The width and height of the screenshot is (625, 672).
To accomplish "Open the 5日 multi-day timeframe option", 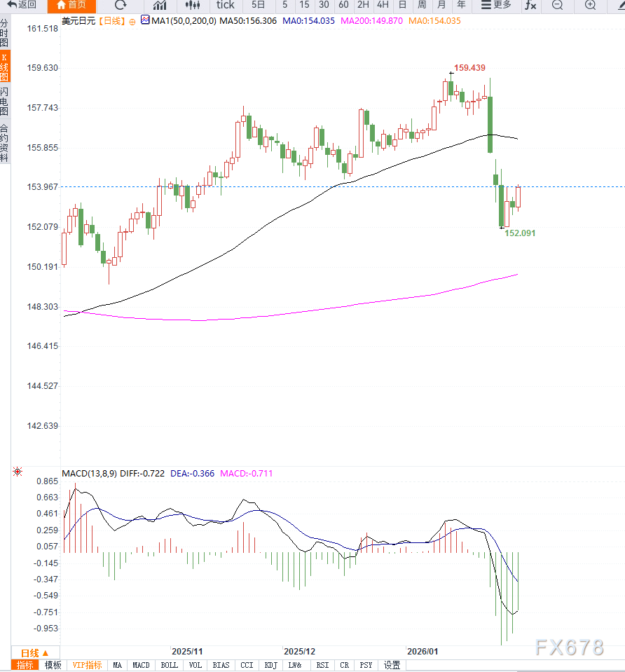I will coord(259,5).
